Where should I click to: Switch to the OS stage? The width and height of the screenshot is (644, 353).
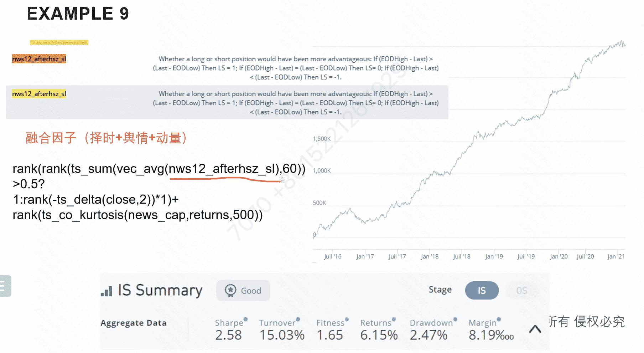click(x=521, y=290)
